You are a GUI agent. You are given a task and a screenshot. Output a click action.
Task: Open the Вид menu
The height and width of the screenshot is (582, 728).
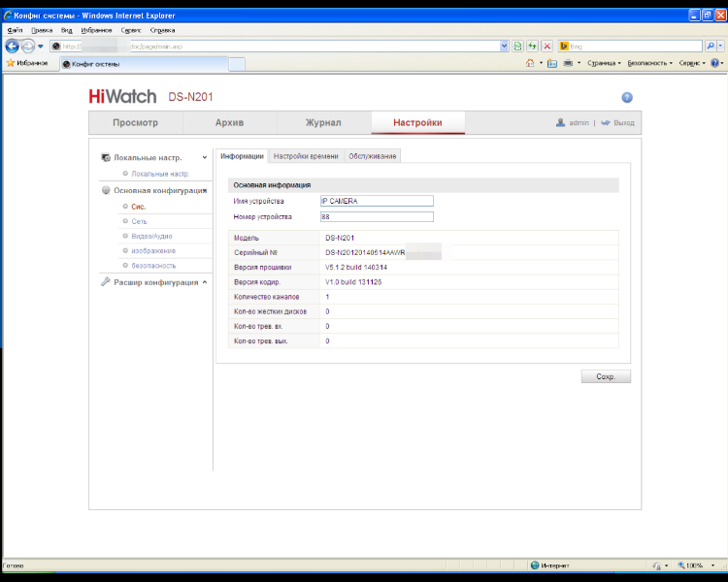coord(66,30)
